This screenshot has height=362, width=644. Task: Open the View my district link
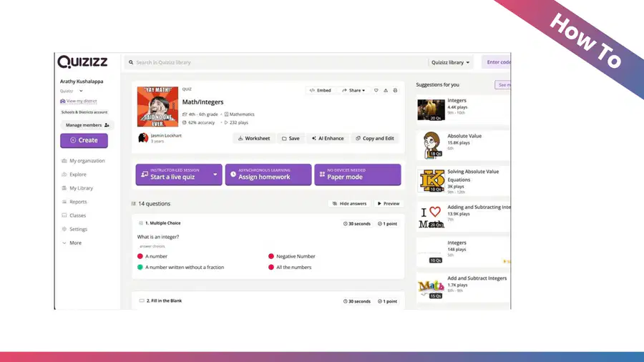click(79, 101)
